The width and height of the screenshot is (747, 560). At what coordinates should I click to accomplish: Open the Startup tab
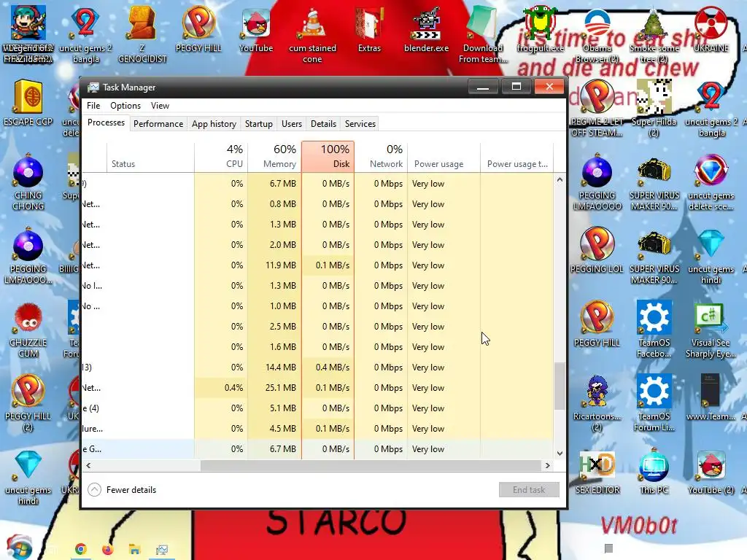[259, 124]
